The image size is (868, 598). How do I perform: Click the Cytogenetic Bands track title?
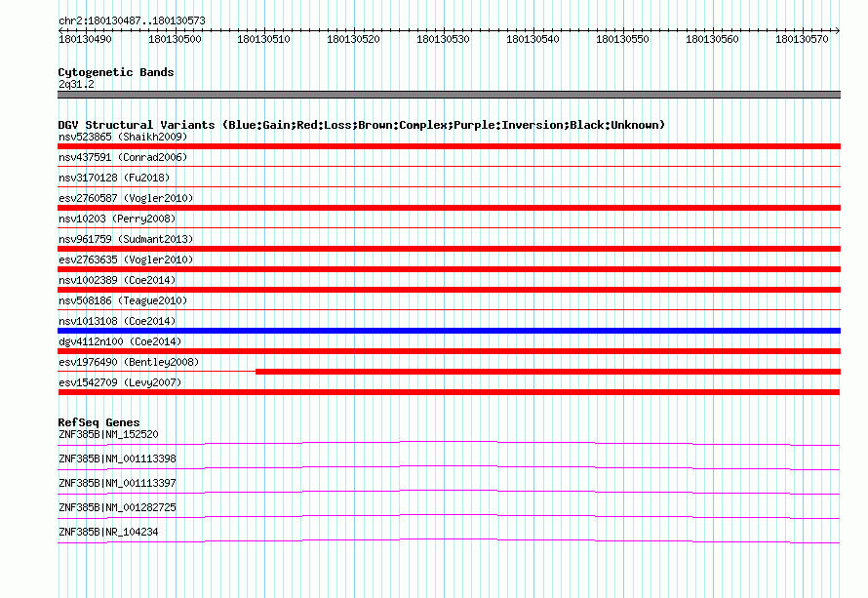(116, 72)
